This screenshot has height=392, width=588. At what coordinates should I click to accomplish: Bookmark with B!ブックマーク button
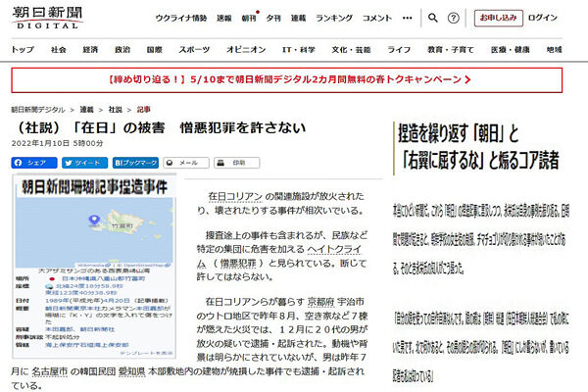click(x=135, y=163)
